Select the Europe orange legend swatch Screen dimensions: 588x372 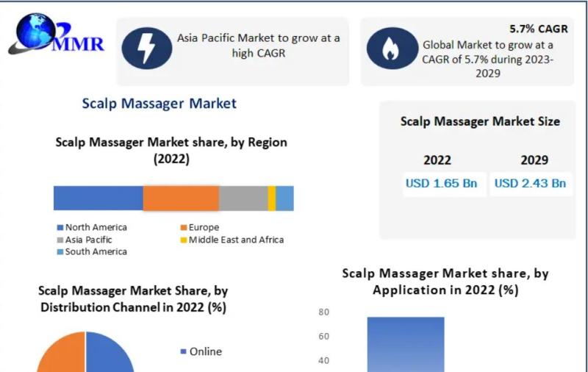pos(183,228)
